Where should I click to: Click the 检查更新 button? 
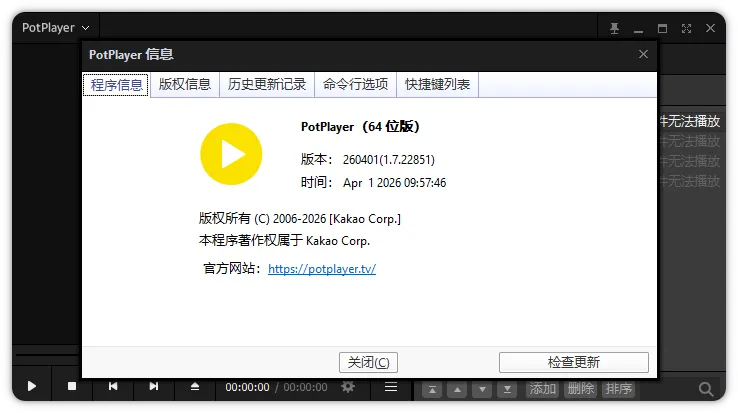tap(574, 362)
